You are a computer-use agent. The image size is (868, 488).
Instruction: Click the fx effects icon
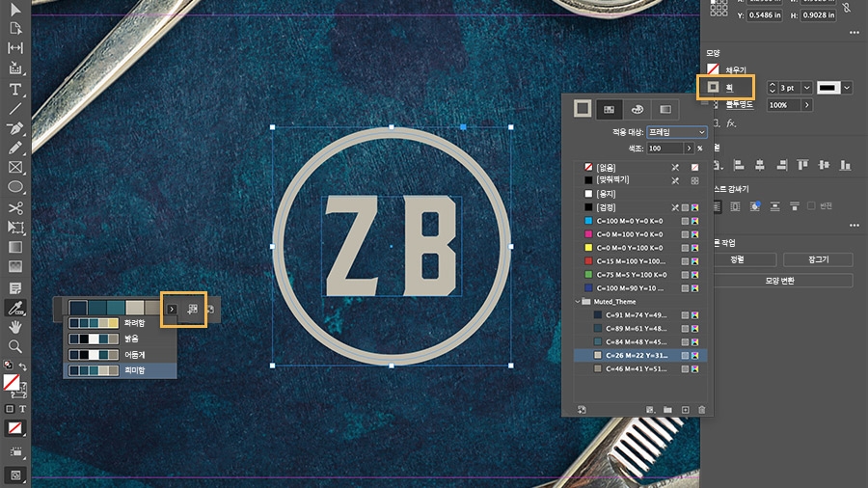tap(731, 123)
